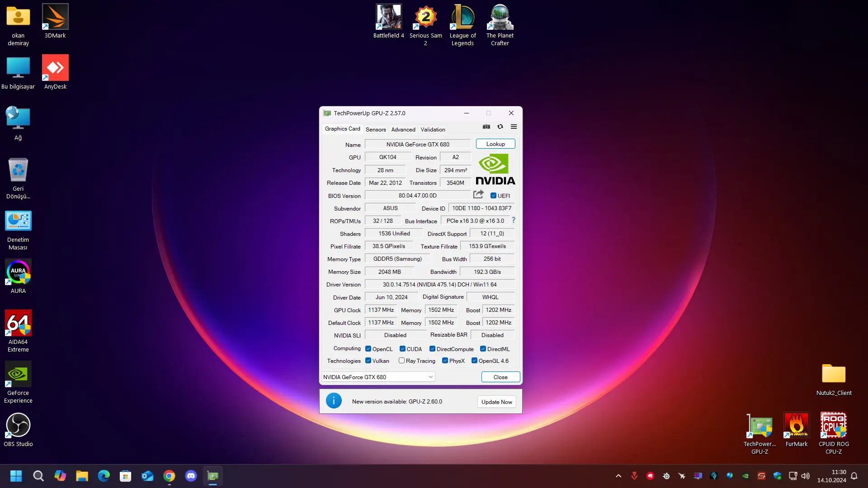The width and height of the screenshot is (868, 488).
Task: Select the Bu bilgisayar desktop icon
Action: [18, 72]
